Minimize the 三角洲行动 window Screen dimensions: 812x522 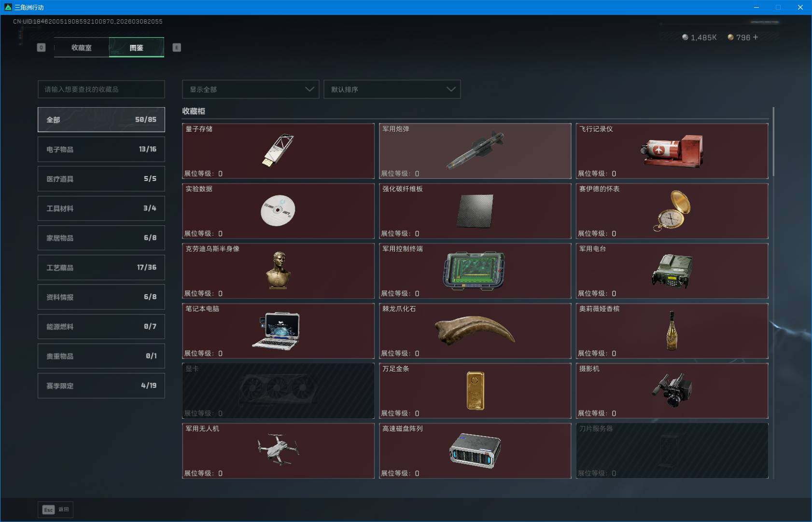click(756, 7)
